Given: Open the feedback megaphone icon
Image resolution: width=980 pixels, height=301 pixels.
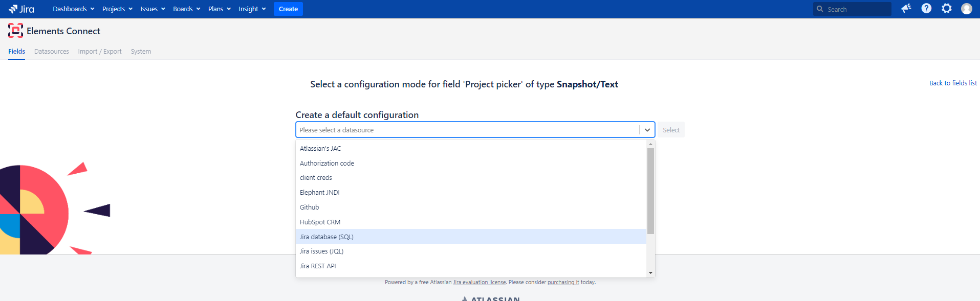Looking at the screenshot, I should coord(906,9).
